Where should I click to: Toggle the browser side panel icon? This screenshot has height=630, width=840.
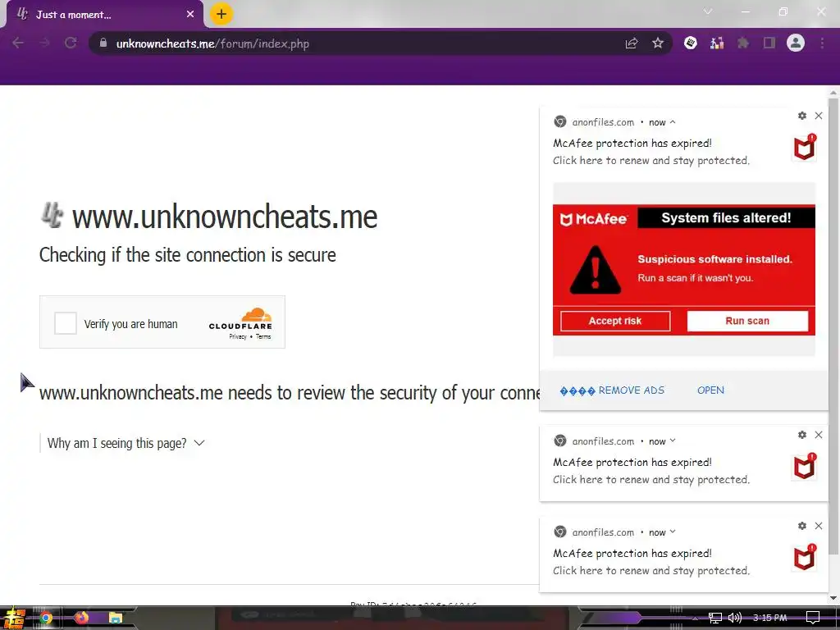(x=769, y=43)
